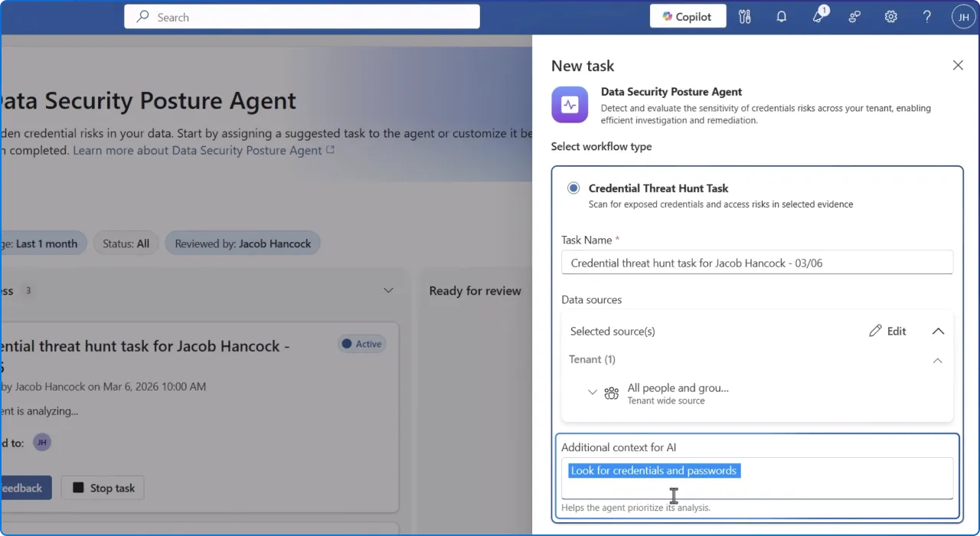View announcements with the megaphone icon

(x=818, y=17)
